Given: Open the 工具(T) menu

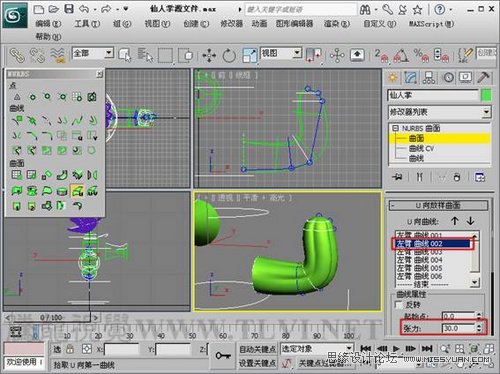Looking at the screenshot, I should (x=87, y=24).
